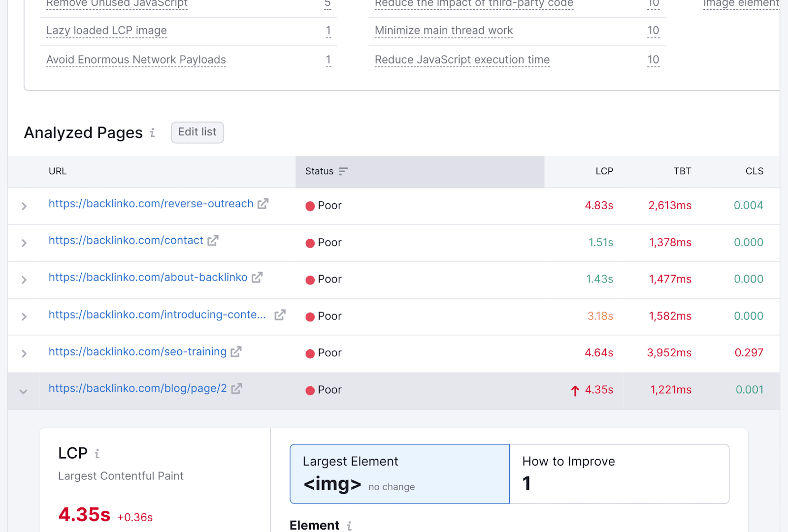Click the +0.36s LCP change value
The image size is (788, 532).
click(x=135, y=517)
